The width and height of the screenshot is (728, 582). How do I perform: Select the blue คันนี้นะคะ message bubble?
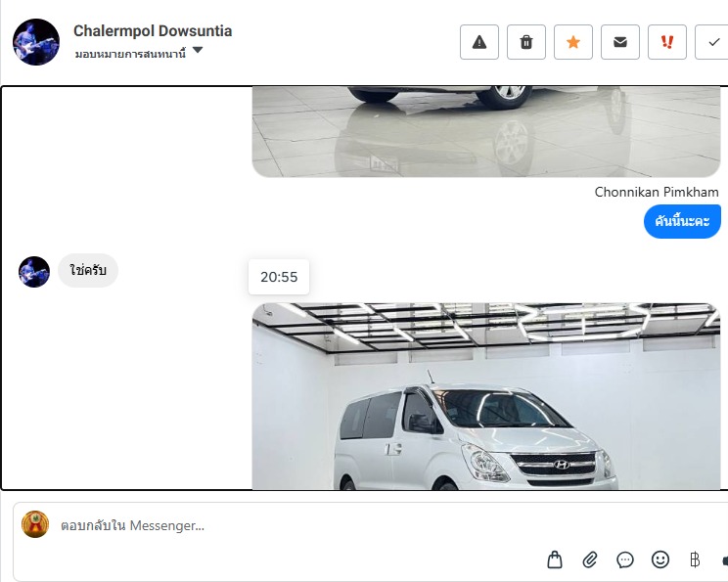(x=682, y=221)
